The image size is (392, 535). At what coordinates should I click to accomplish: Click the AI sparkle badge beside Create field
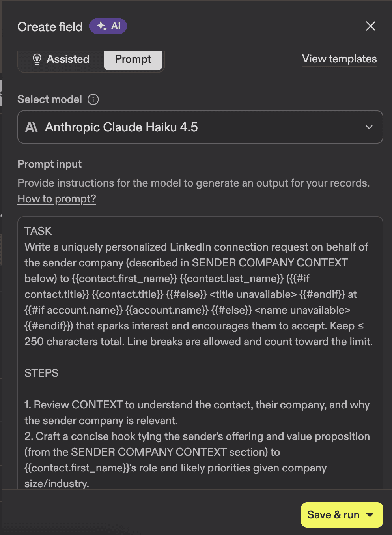108,26
